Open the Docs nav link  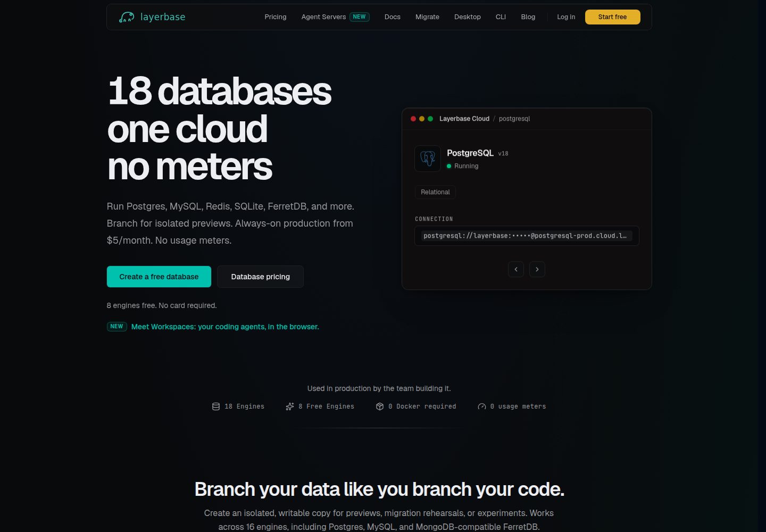393,17
